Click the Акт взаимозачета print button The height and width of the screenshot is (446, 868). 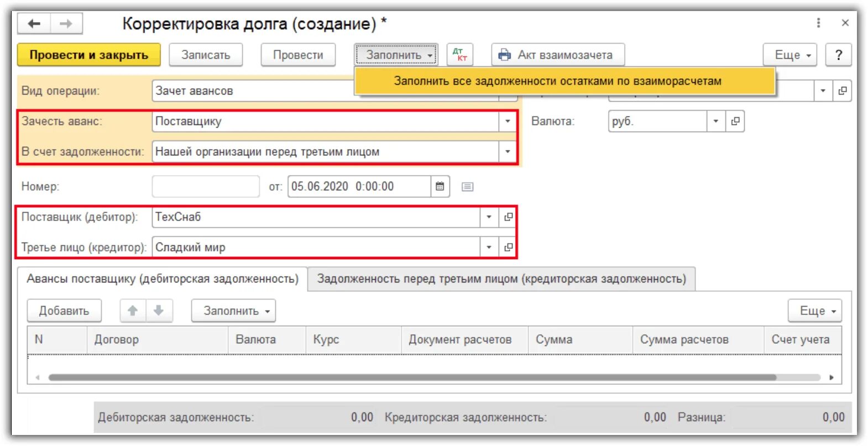(x=558, y=55)
